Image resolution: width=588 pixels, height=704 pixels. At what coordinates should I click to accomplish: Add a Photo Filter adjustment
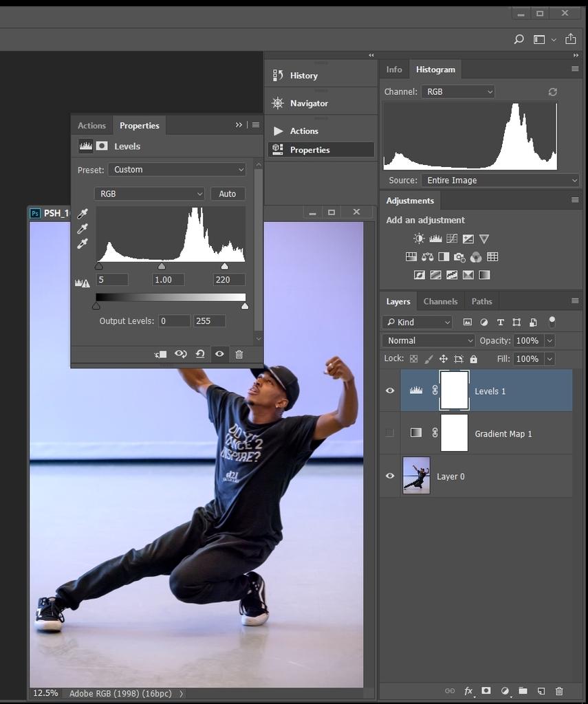point(459,257)
